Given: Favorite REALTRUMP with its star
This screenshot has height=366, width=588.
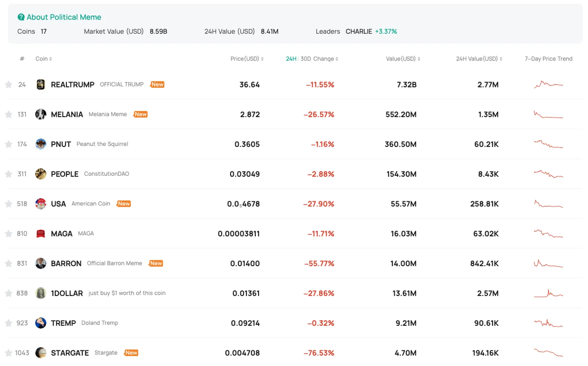Looking at the screenshot, I should 8,84.
